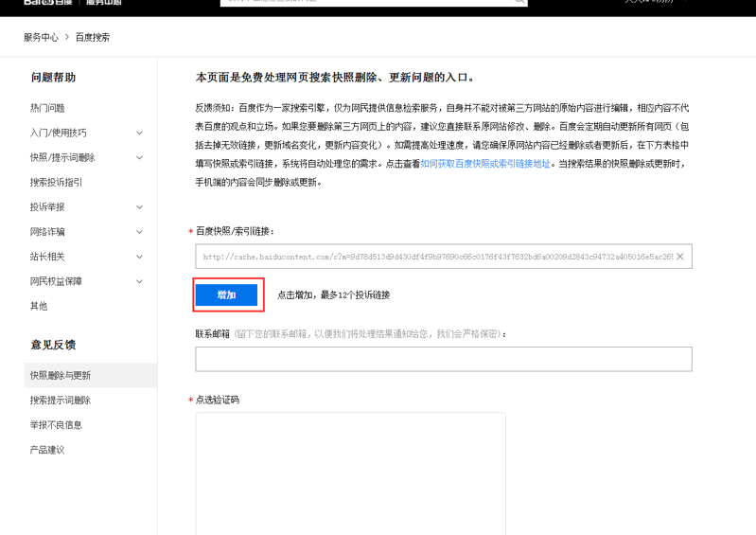Click the 入门/使用技巧 sidebar label
Screen dimensions: 756x535
tap(59, 133)
